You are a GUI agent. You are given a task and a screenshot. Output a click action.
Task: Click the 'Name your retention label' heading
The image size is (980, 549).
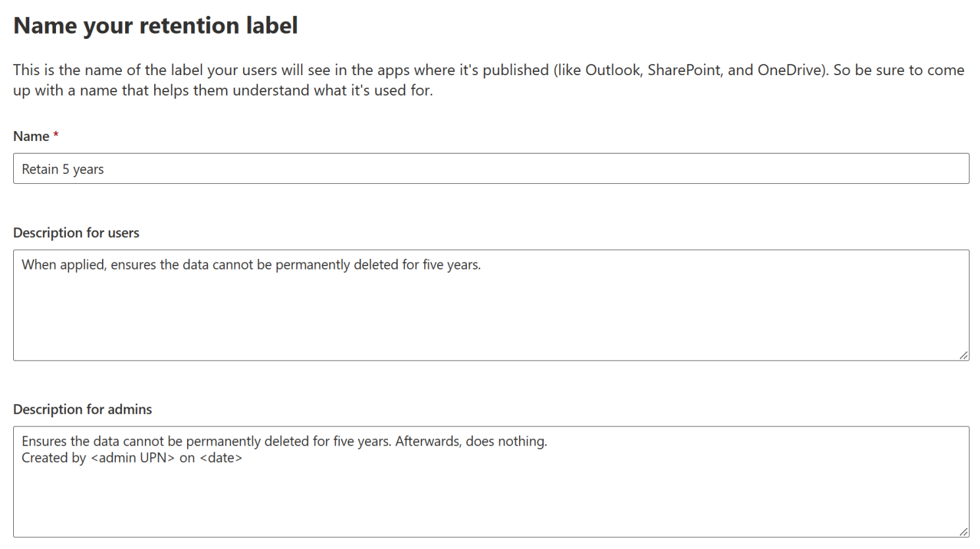tap(155, 26)
